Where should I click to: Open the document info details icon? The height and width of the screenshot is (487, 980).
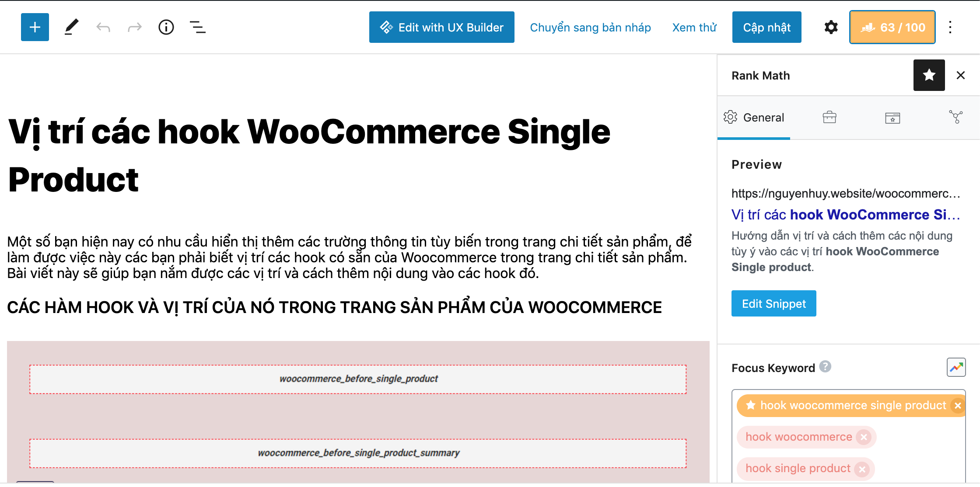[166, 27]
